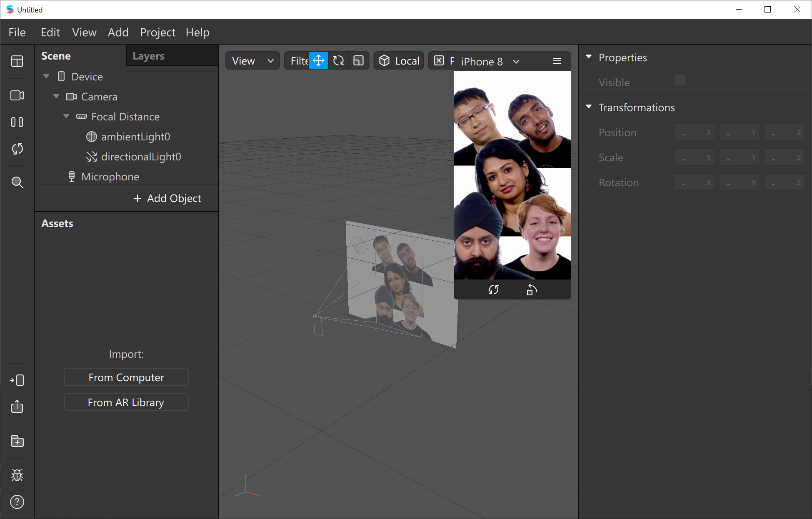This screenshot has height=519, width=812.
Task: Collapse the Device tree node
Action: click(46, 76)
